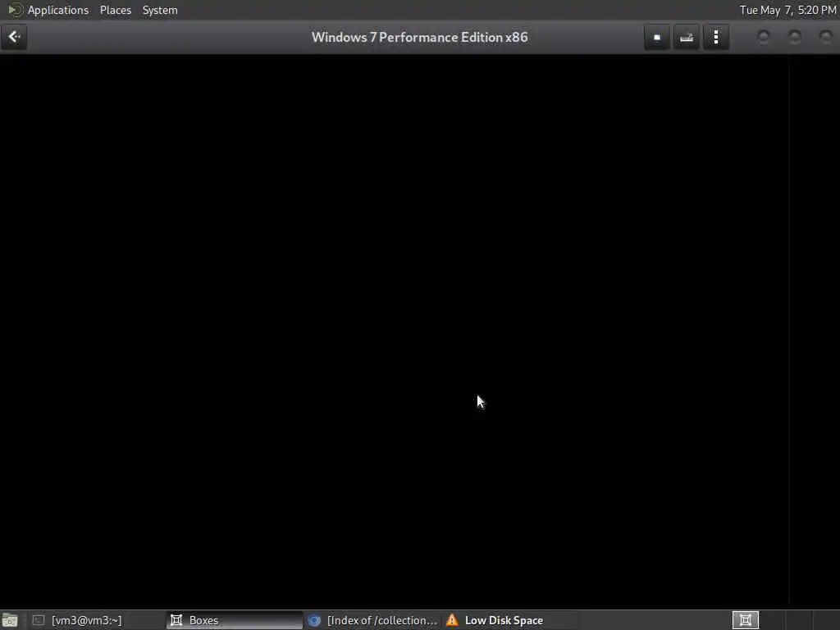Image resolution: width=840 pixels, height=630 pixels.
Task: Click the date and time clock in top panel
Action: click(787, 10)
